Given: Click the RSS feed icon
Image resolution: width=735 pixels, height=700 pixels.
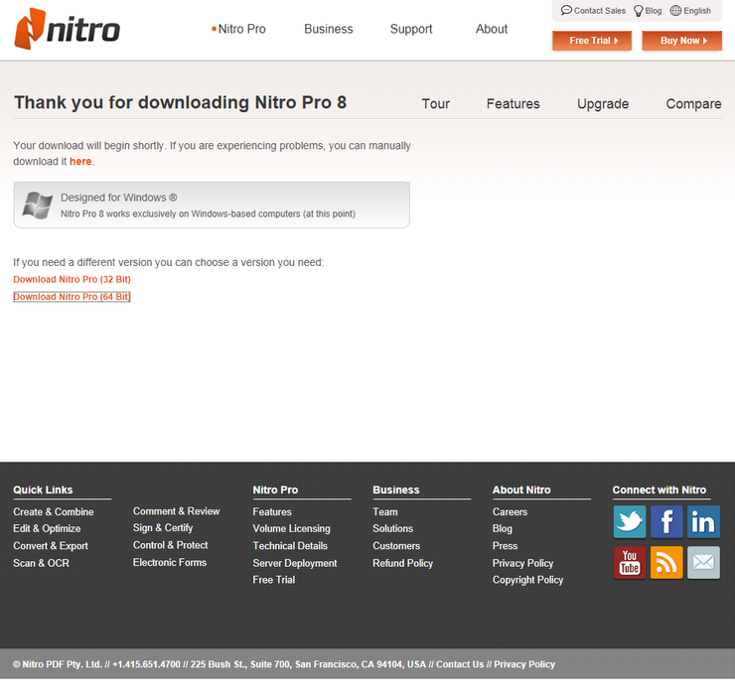Looking at the screenshot, I should coord(666,563).
